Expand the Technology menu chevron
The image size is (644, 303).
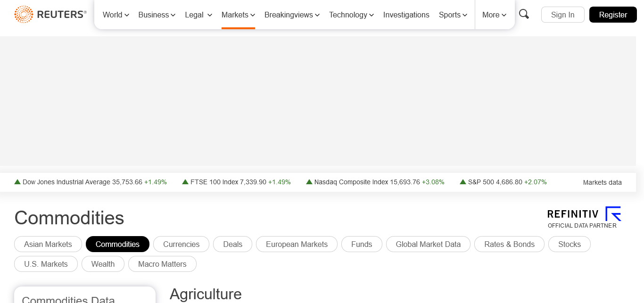coord(372,15)
